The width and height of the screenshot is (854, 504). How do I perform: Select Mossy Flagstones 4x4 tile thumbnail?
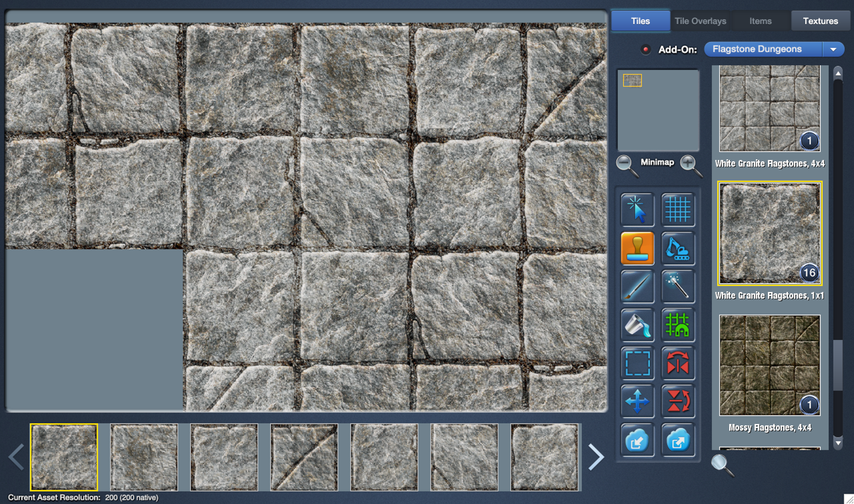[x=769, y=365]
